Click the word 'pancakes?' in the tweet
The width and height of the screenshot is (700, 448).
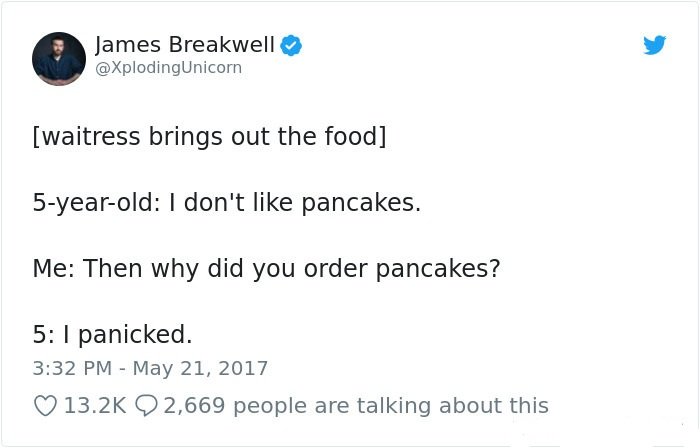point(438,269)
